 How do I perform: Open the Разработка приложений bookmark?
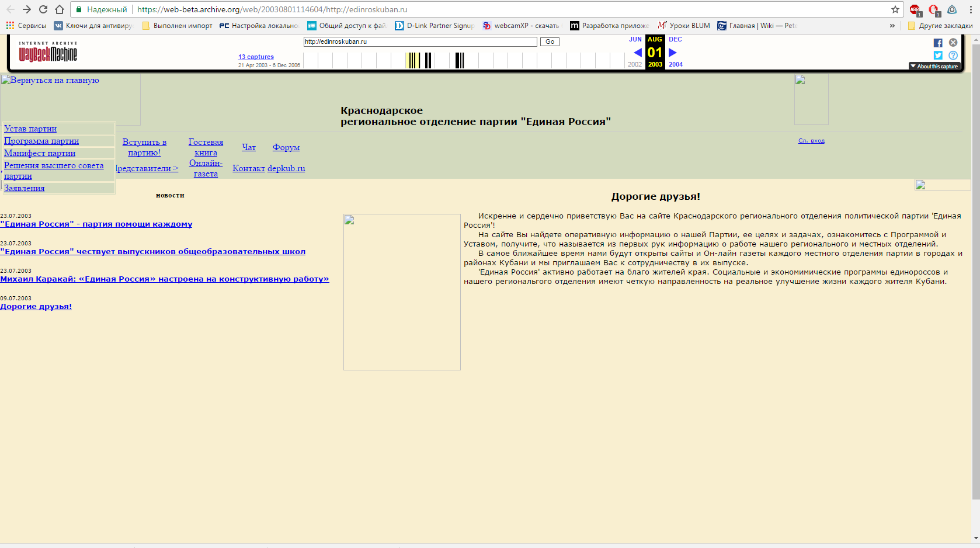coord(610,26)
